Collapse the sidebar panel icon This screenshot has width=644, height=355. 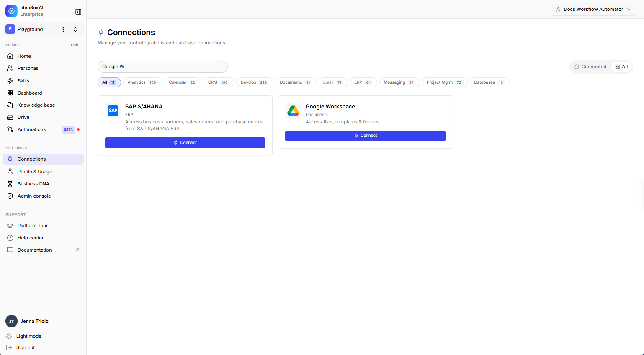pos(78,12)
